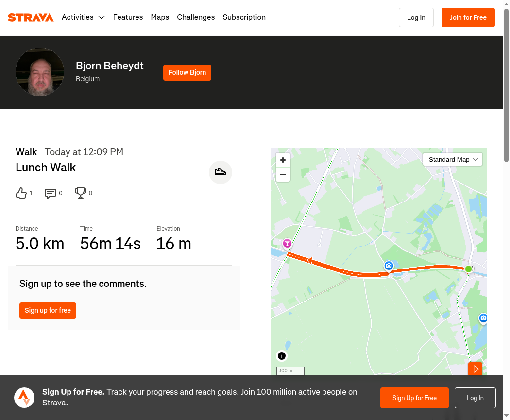Click the Strava logo
Image resolution: width=510 pixels, height=420 pixels.
tap(31, 17)
